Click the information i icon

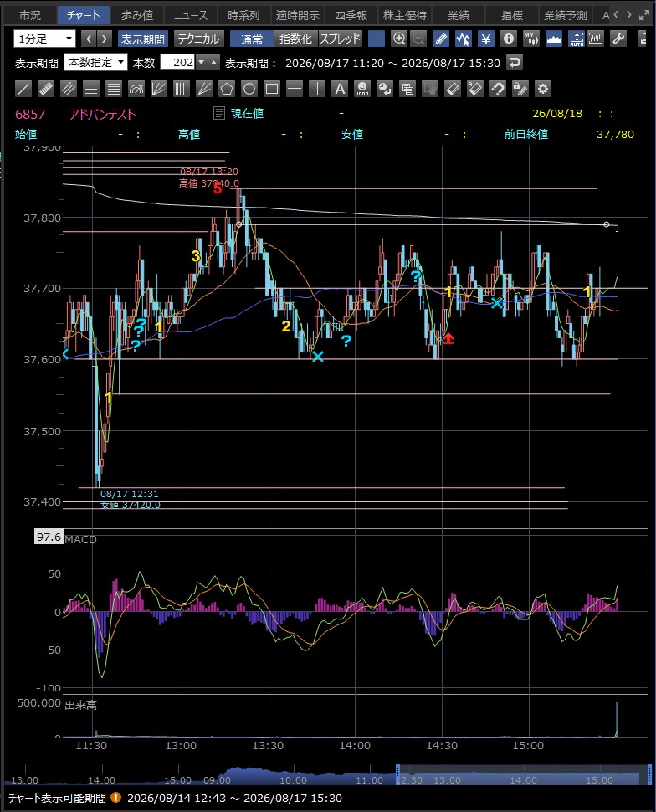click(509, 39)
